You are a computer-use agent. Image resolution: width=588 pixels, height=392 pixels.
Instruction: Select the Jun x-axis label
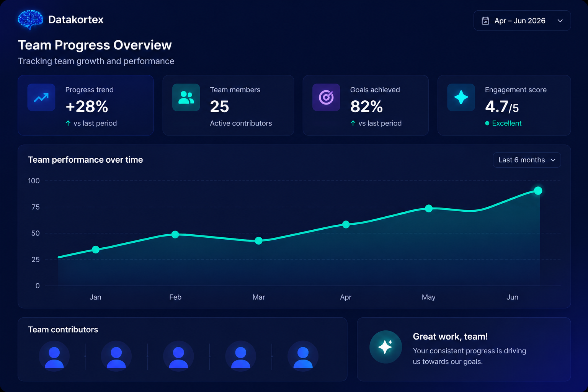point(513,297)
